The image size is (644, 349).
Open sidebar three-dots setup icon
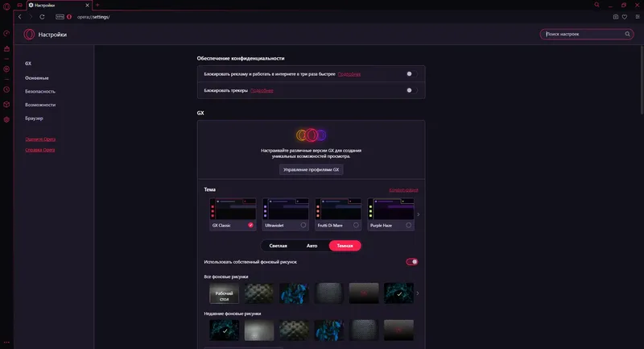tap(6, 342)
